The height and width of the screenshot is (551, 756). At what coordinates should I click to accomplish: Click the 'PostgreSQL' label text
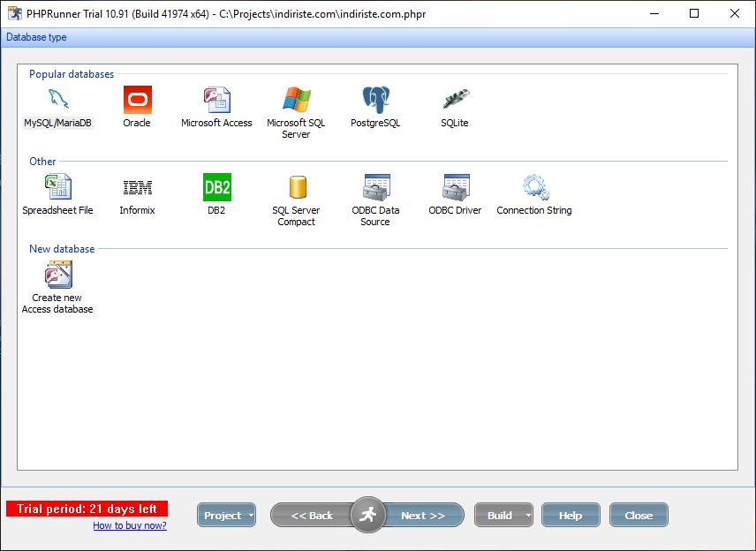375,123
